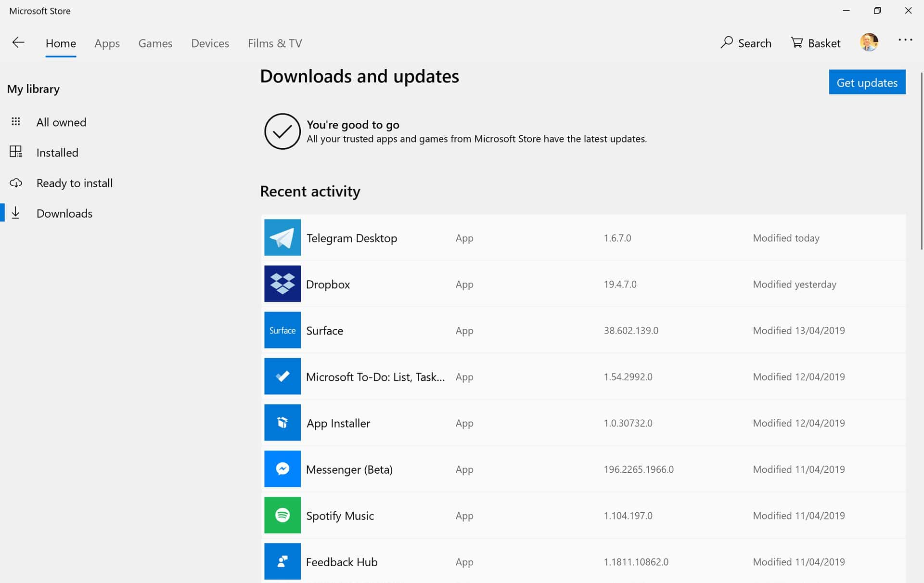924x583 pixels.
Task: Click the Ready to install cloud icon
Action: tap(16, 183)
